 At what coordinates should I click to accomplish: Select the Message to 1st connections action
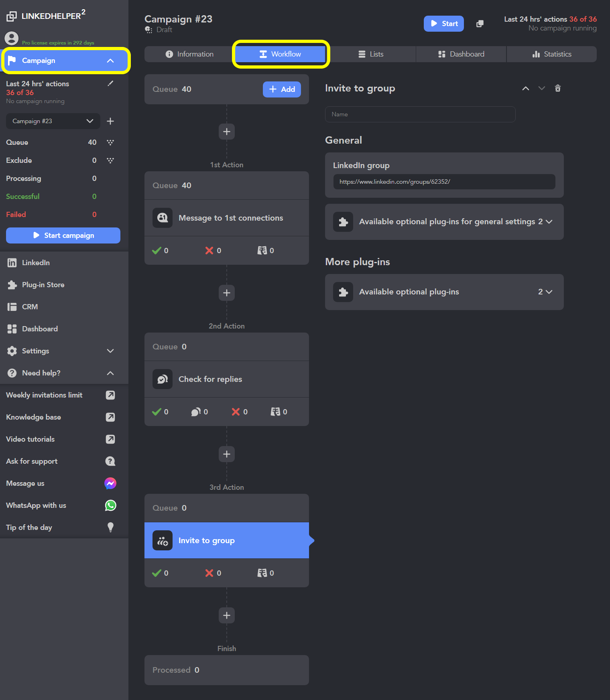pos(227,218)
